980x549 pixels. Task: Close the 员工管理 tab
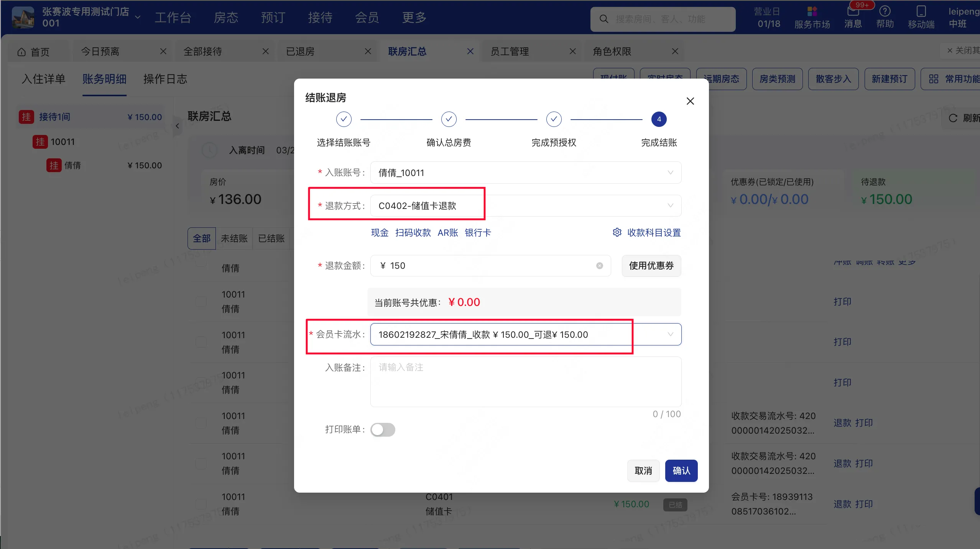pyautogui.click(x=573, y=51)
